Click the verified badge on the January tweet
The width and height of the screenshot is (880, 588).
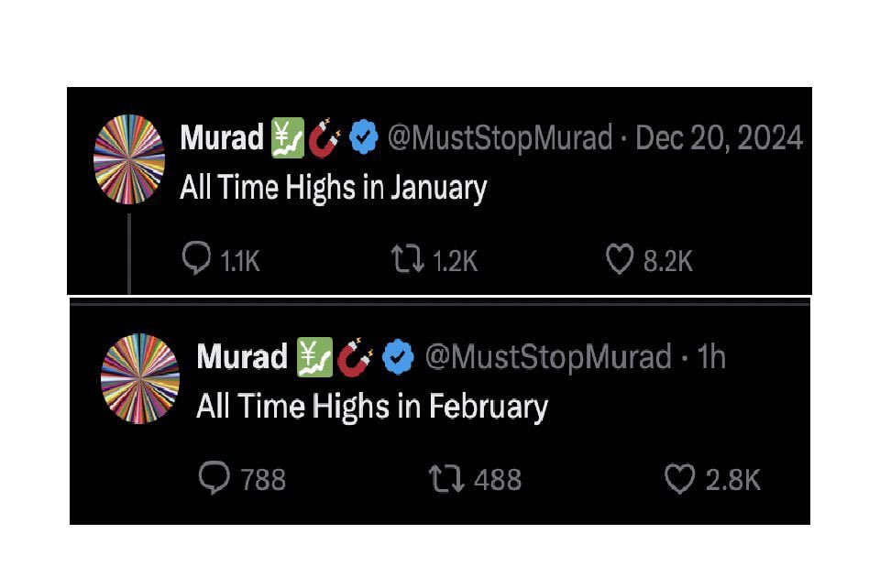pyautogui.click(x=364, y=137)
